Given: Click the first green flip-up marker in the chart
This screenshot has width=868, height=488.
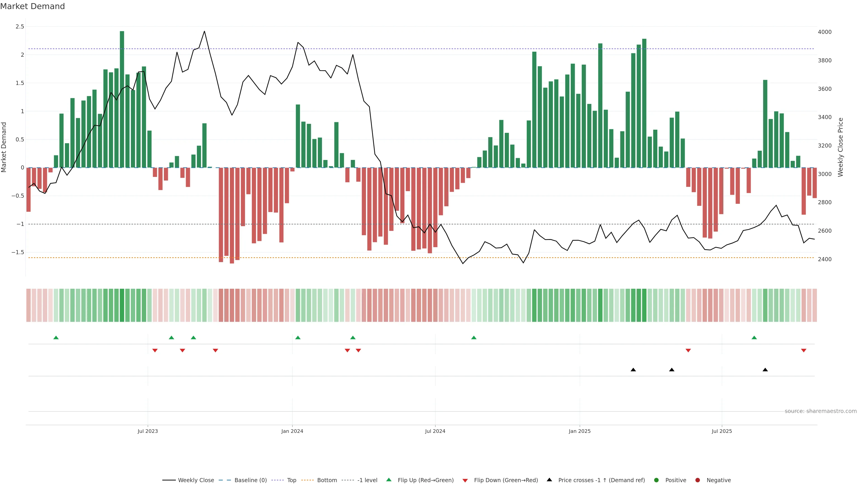Looking at the screenshot, I should click(56, 338).
